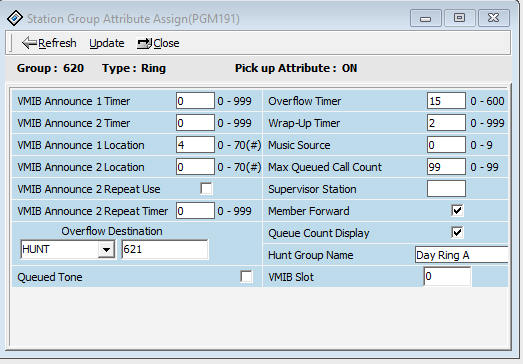Click the Overflow Timer field
Image resolution: width=523 pixels, height=364 pixels.
point(446,101)
